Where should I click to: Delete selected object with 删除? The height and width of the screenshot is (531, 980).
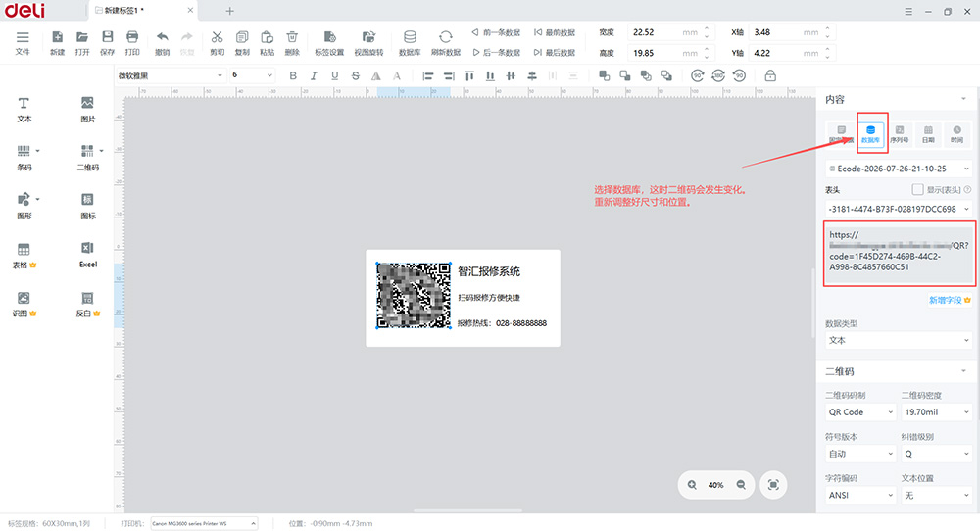(x=292, y=43)
